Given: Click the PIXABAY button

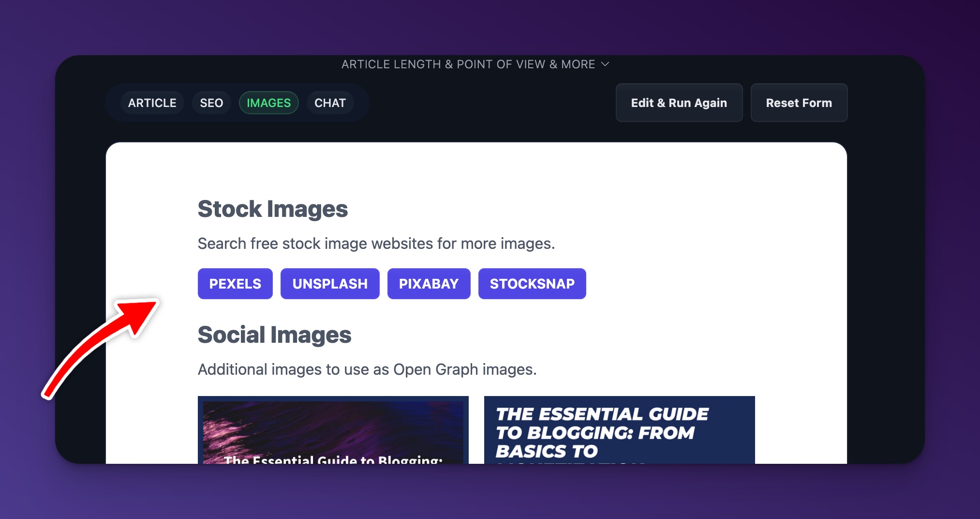Looking at the screenshot, I should click(429, 284).
